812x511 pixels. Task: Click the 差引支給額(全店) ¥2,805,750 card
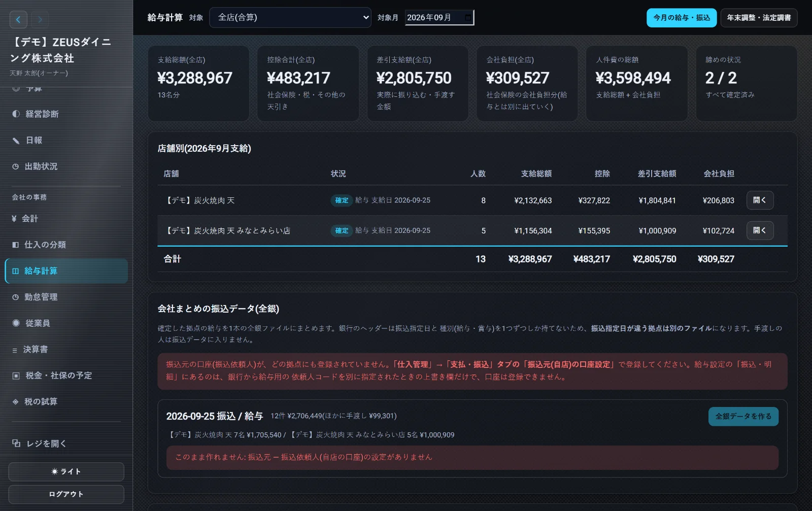point(418,83)
